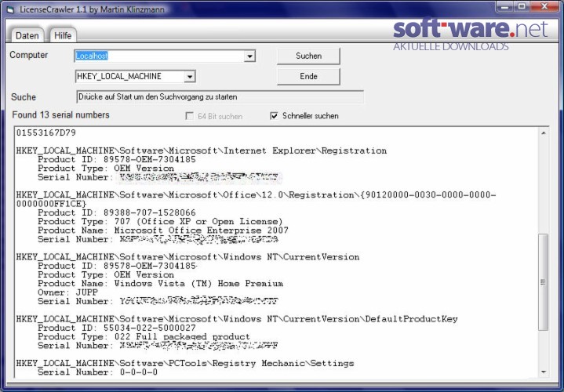Click the vertical scrollbar thumb

pyautogui.click(x=543, y=282)
